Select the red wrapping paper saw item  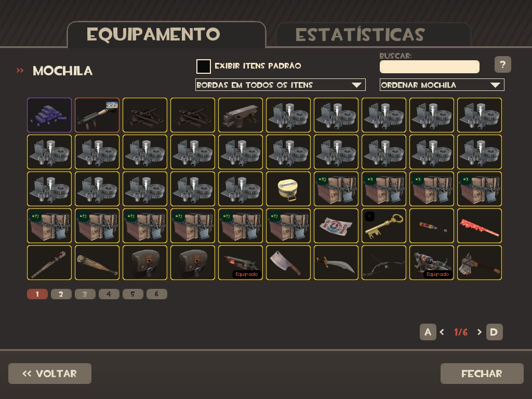(480, 225)
